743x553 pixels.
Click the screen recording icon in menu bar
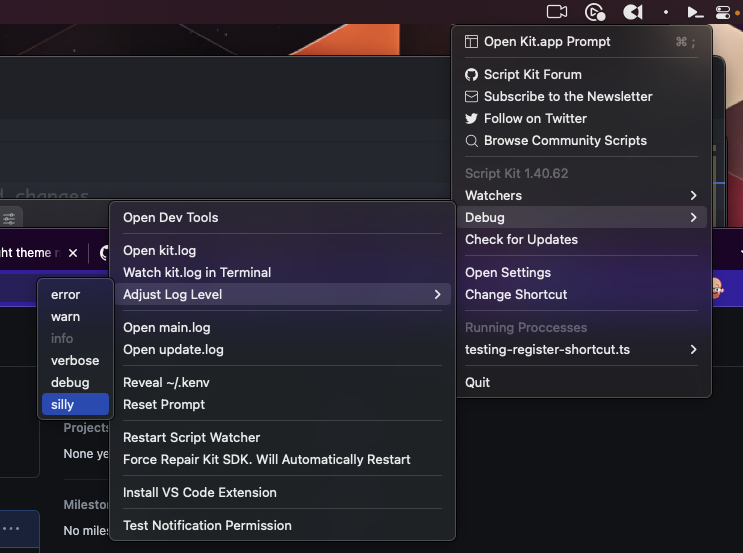point(595,12)
